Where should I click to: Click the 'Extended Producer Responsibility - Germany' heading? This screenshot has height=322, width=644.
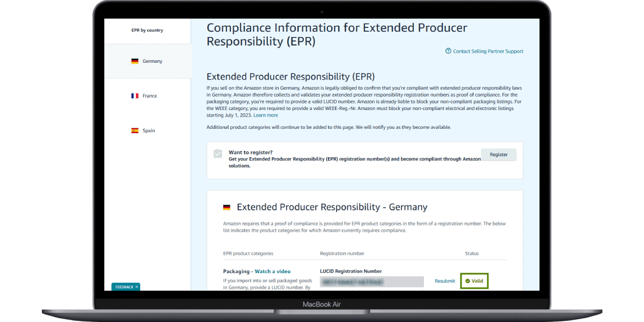332,207
